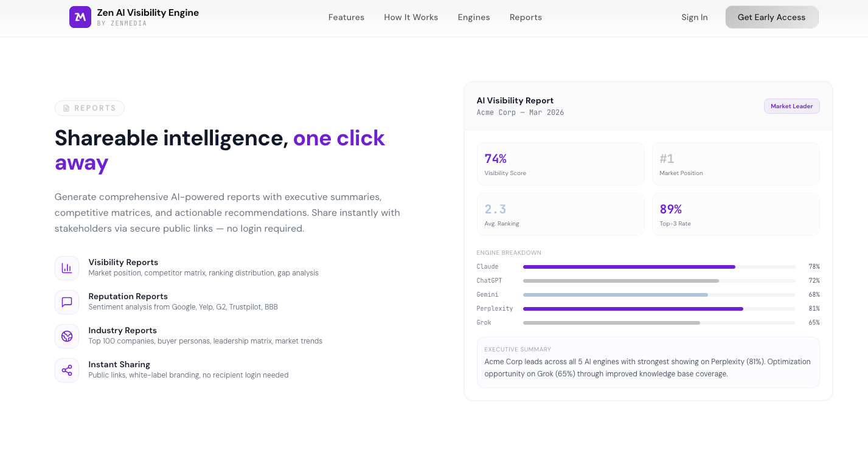Click the Reputation Reports heading
The height and width of the screenshot is (470, 868).
(x=128, y=296)
